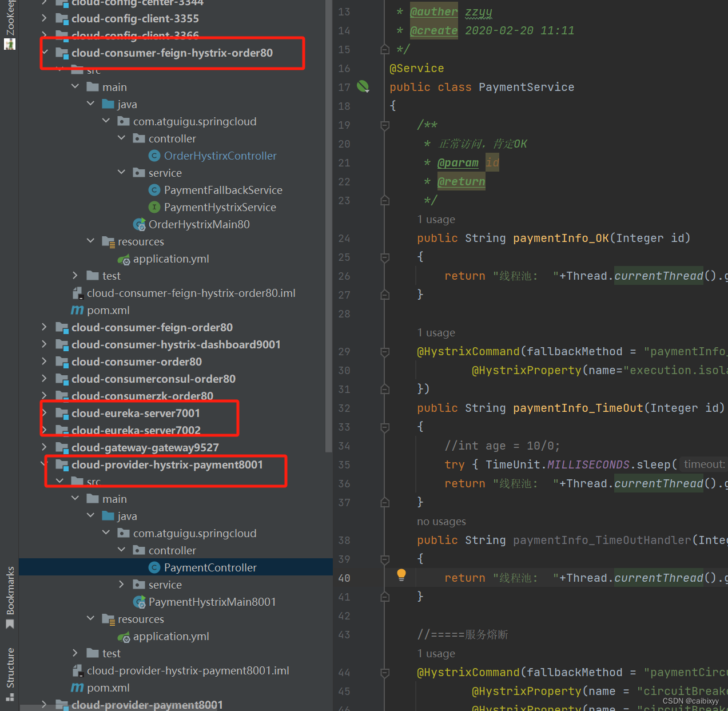This screenshot has width=728, height=711.
Task: Expand the cloud-eureka-server7002 tree node
Action: 45,430
